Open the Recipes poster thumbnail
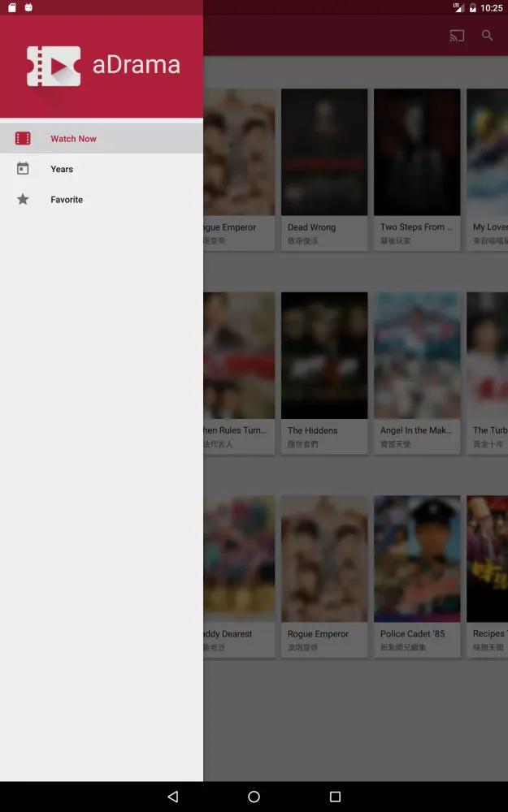508x812 pixels. [x=487, y=559]
